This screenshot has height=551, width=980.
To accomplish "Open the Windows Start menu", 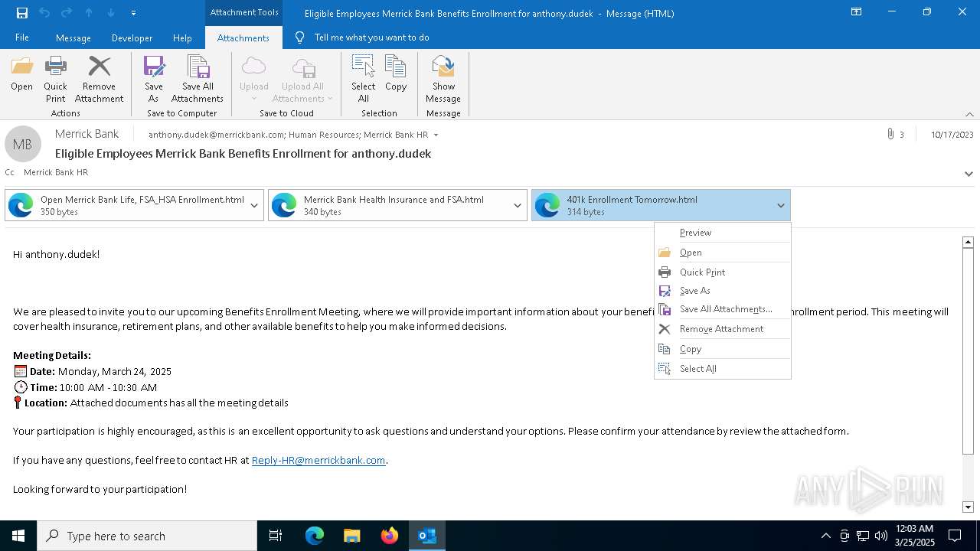I will point(18,536).
